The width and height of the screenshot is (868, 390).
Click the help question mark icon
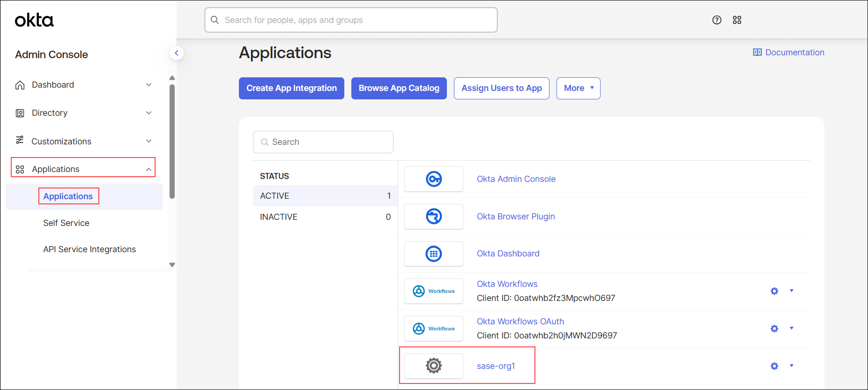pos(717,20)
